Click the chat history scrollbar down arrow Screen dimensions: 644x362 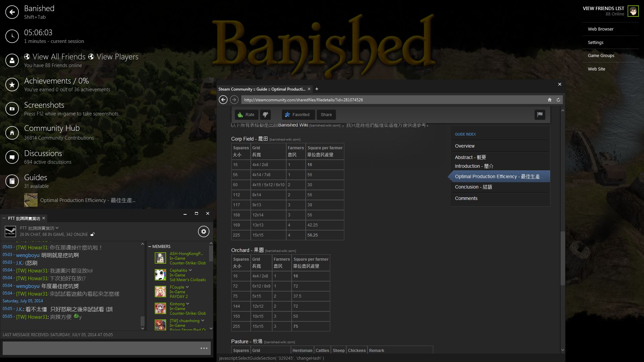(x=143, y=328)
